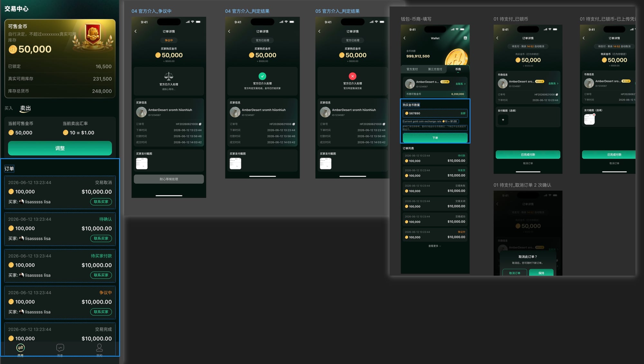
Task: Click the red cross verdict icon
Action: (x=353, y=76)
